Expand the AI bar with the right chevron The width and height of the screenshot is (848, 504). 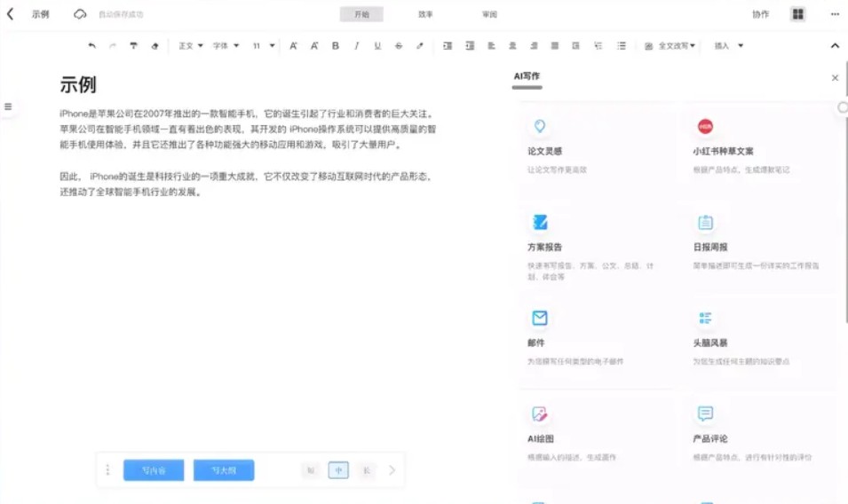click(x=392, y=470)
